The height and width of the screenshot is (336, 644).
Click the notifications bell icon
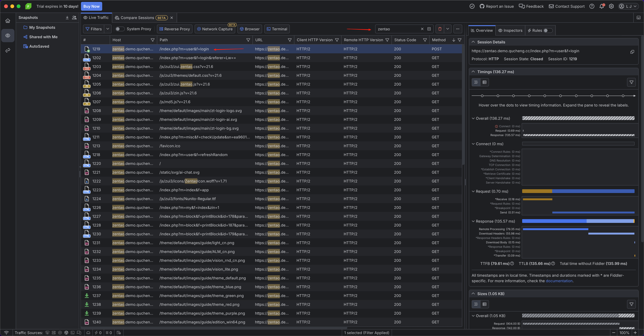602,6
